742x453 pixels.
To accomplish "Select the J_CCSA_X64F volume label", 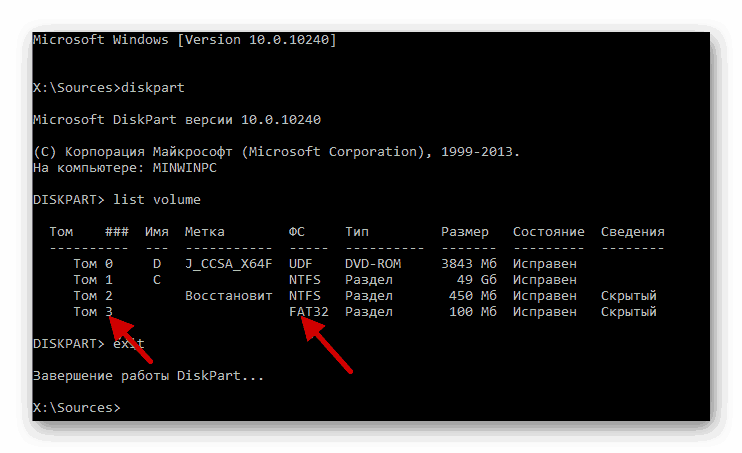I will click(x=229, y=264).
